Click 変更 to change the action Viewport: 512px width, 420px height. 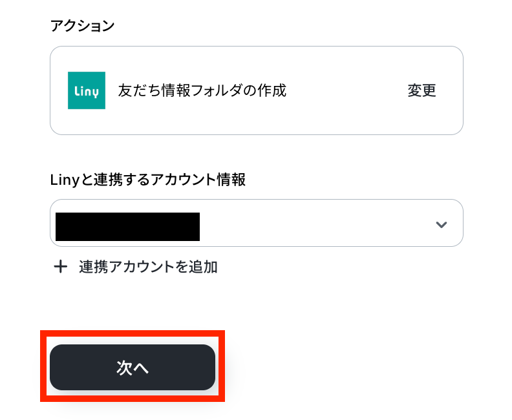[421, 90]
